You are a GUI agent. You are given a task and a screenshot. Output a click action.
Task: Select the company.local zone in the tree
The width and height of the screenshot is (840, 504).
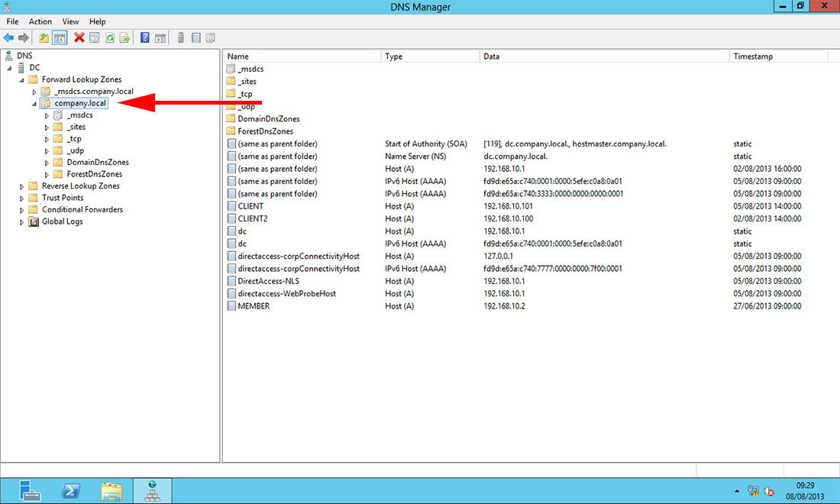click(x=80, y=103)
